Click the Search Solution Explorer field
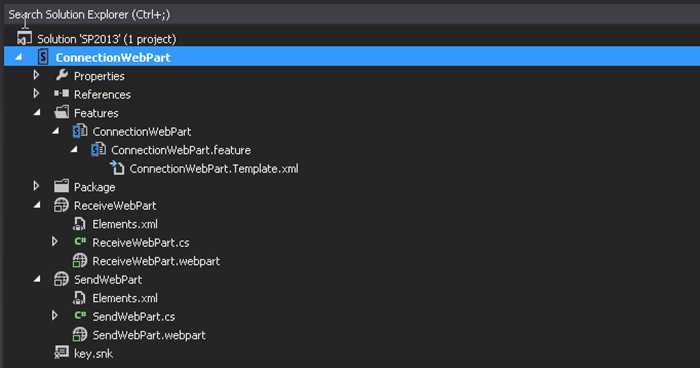700x368 pixels. 352,15
